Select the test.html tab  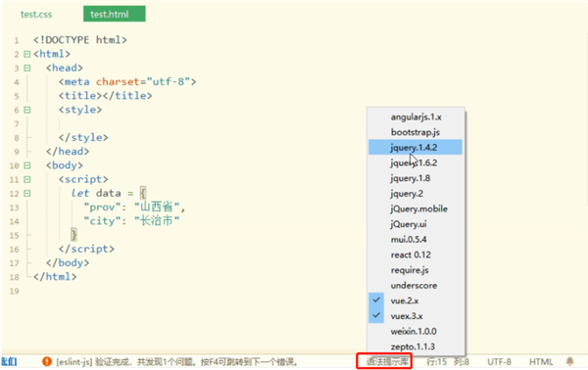click(115, 14)
